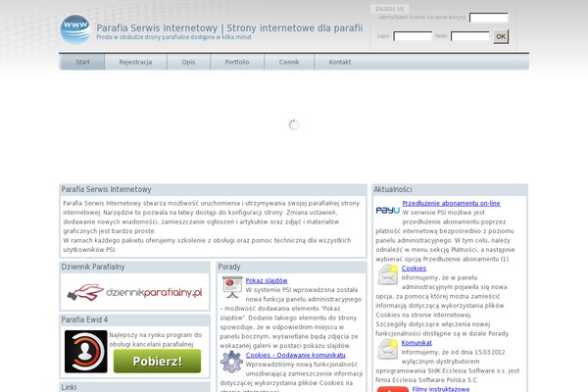The height and width of the screenshot is (392, 588).
Task: Click the ZALOGUJ SIĘ label
Action: pos(390,9)
